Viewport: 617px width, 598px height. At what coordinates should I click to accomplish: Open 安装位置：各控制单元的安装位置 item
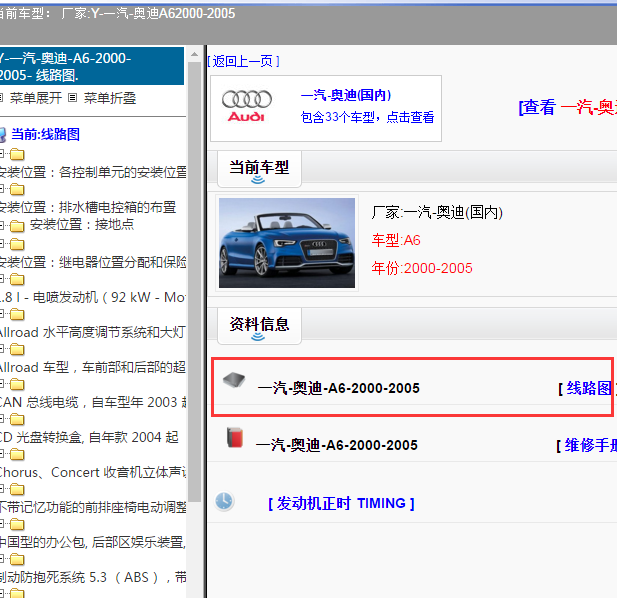click(x=93, y=172)
